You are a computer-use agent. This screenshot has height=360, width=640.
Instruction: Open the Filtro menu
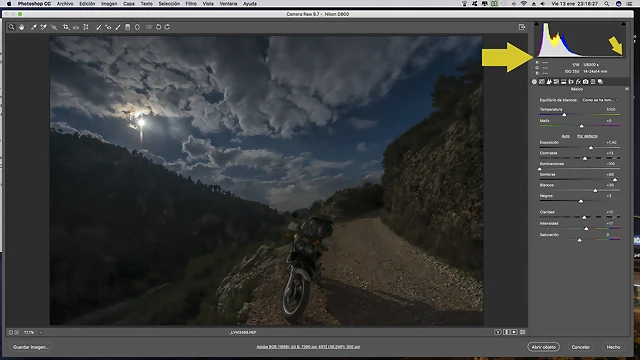click(191, 4)
